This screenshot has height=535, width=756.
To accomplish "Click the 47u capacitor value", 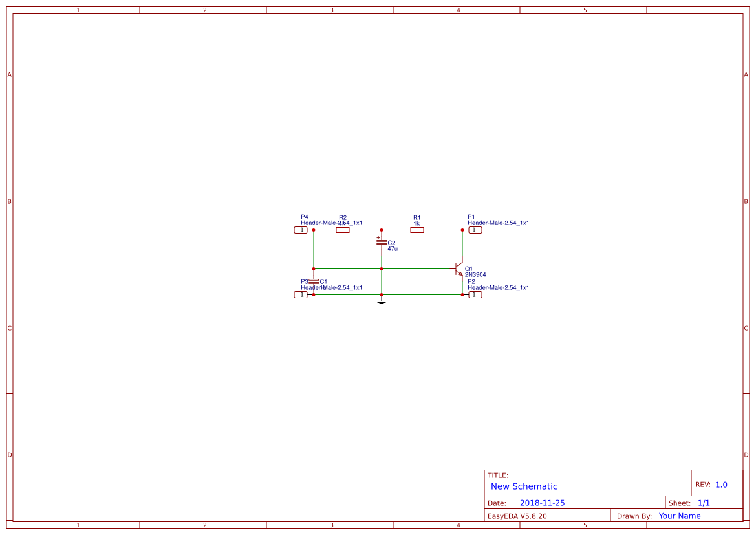I will pyautogui.click(x=393, y=249).
